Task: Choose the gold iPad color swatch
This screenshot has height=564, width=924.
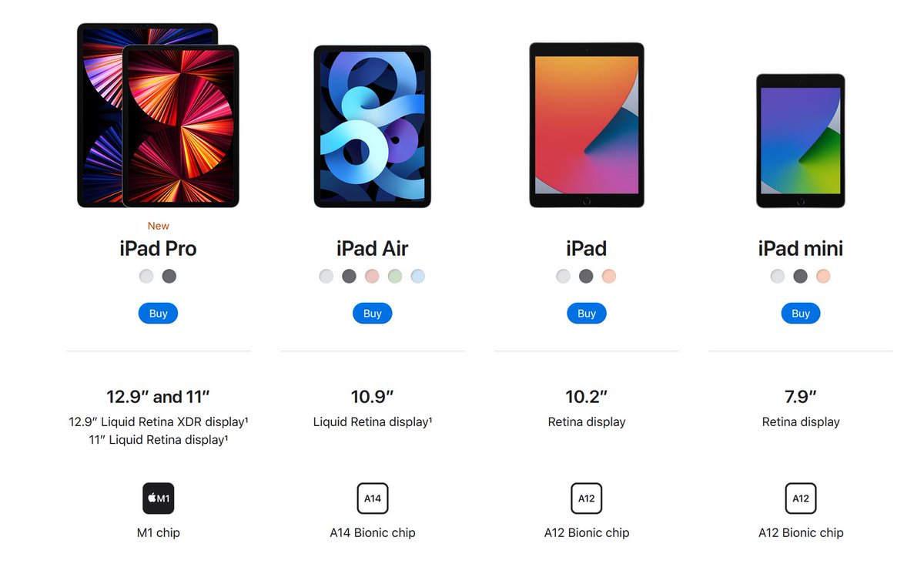Action: [609, 276]
